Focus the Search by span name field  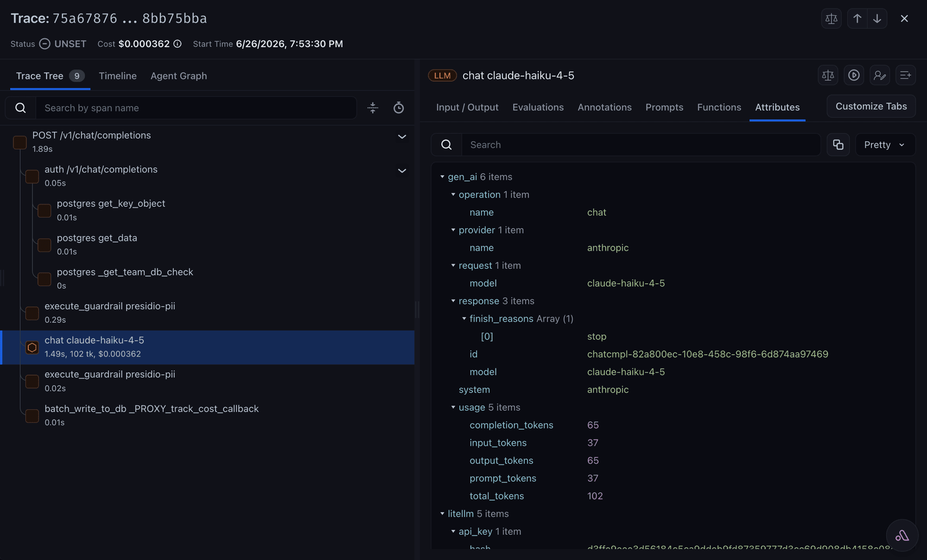pos(196,108)
